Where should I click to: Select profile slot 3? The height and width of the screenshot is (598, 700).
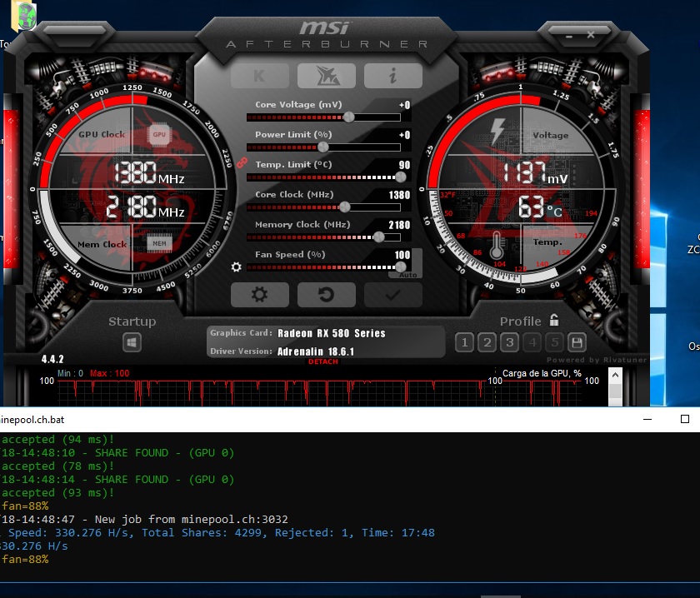coord(509,343)
